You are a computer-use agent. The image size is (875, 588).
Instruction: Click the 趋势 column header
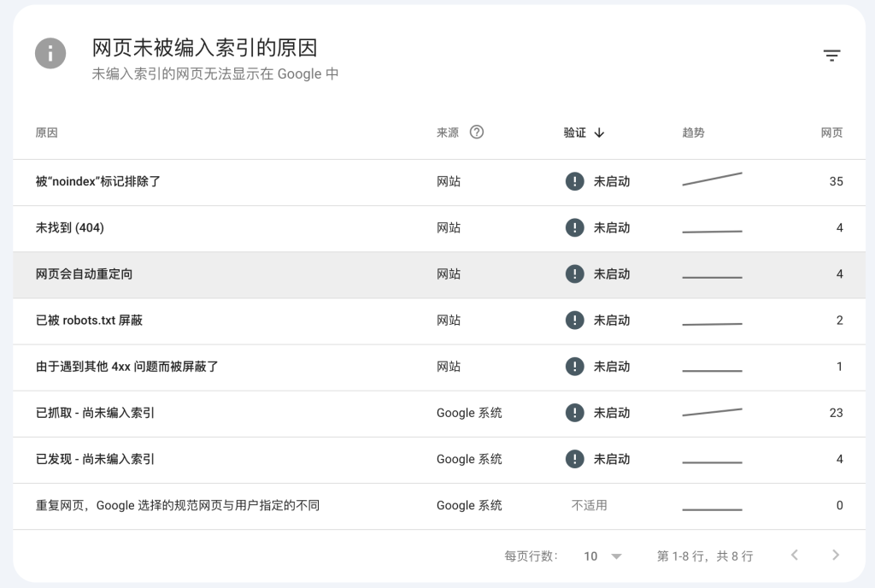[693, 132]
